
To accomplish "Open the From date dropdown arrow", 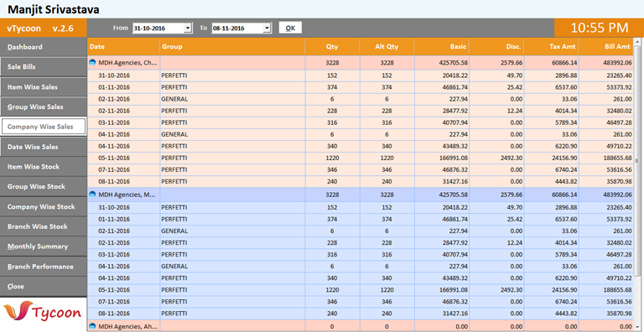I will click(x=188, y=28).
